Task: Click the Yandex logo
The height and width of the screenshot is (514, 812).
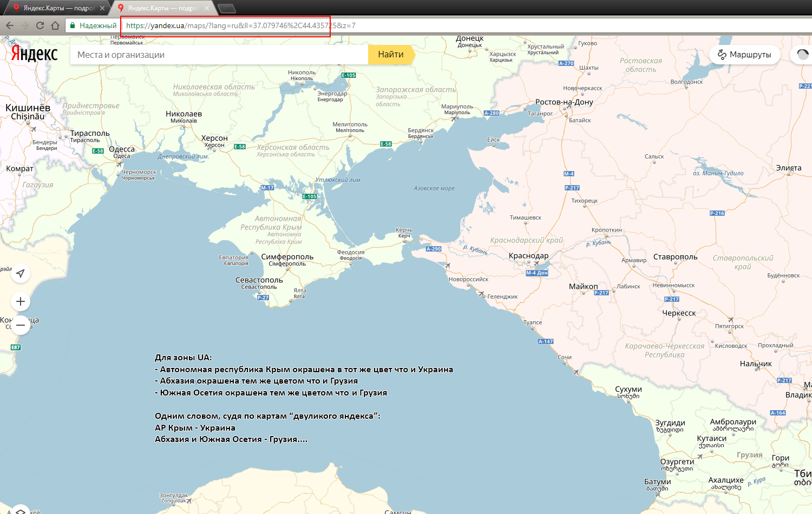Action: click(x=35, y=54)
